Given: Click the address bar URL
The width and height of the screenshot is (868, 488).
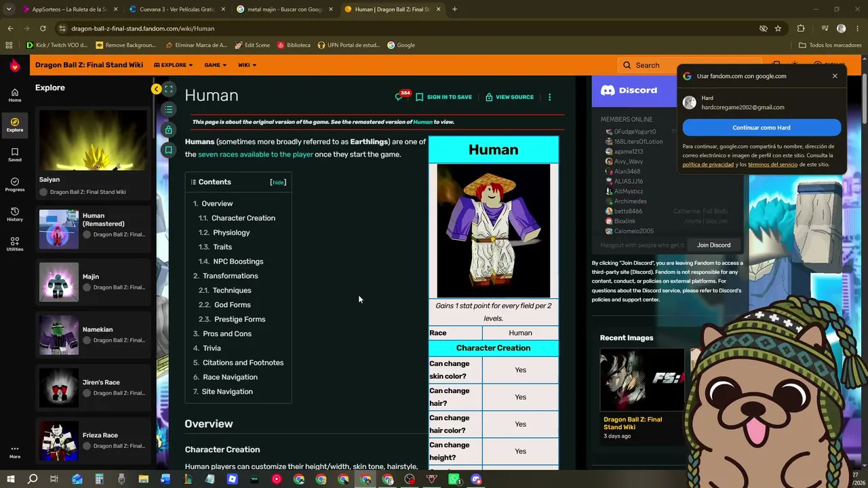Looking at the screenshot, I should [142, 28].
